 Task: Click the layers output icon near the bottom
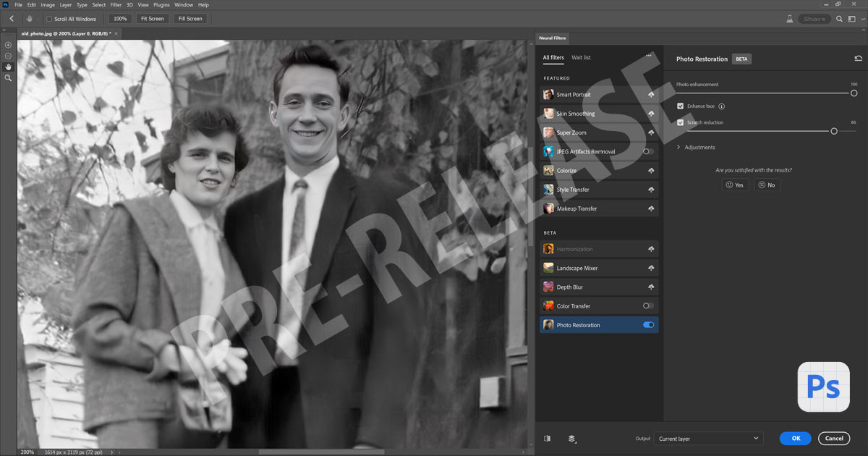[x=572, y=439]
